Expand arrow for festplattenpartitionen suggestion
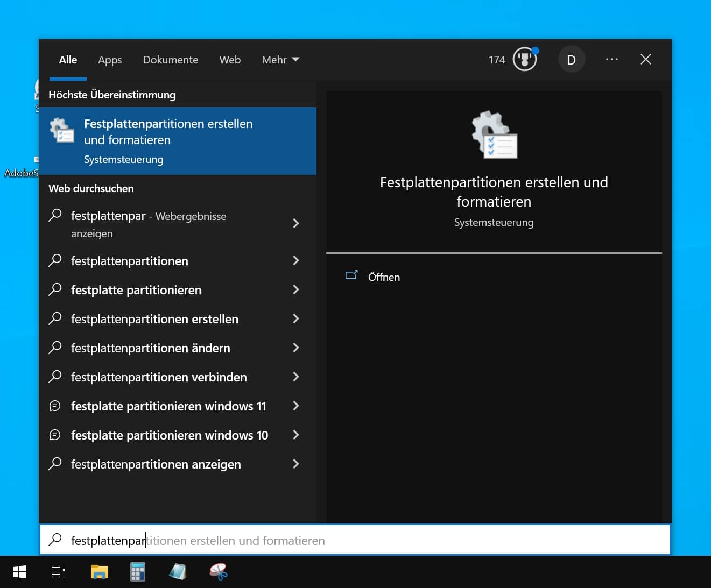711x588 pixels. [x=295, y=261]
